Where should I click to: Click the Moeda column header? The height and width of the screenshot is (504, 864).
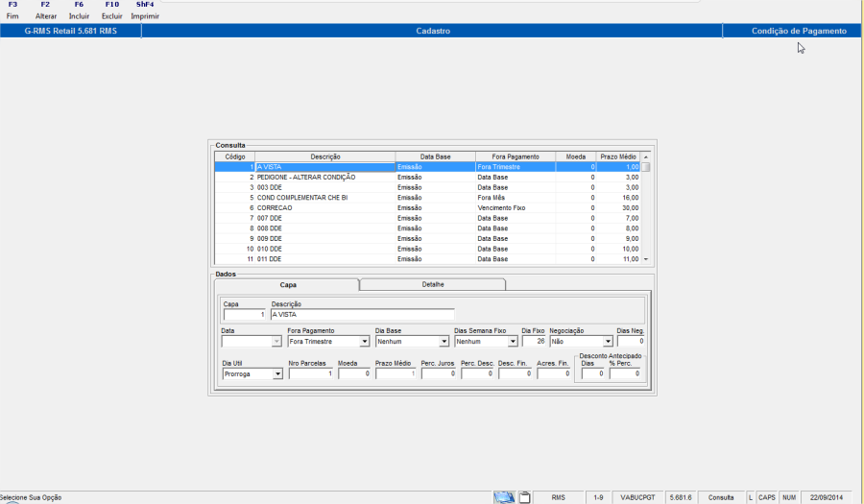click(x=576, y=157)
